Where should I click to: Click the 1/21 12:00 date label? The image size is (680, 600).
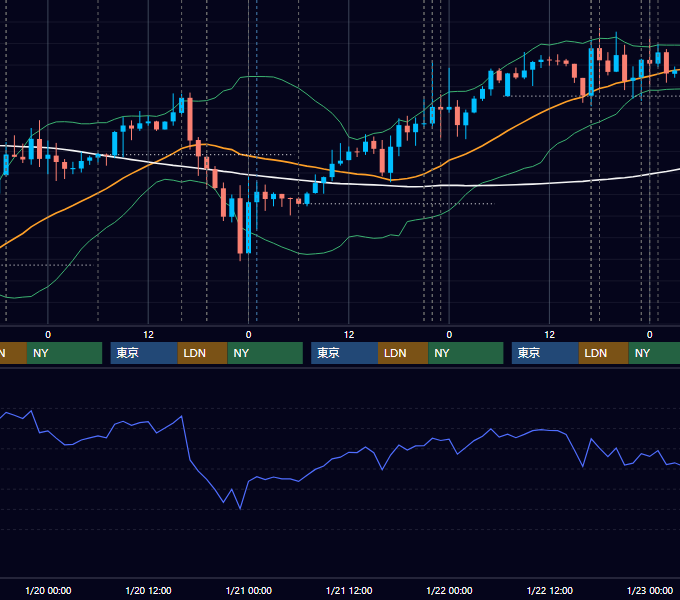tap(349, 590)
